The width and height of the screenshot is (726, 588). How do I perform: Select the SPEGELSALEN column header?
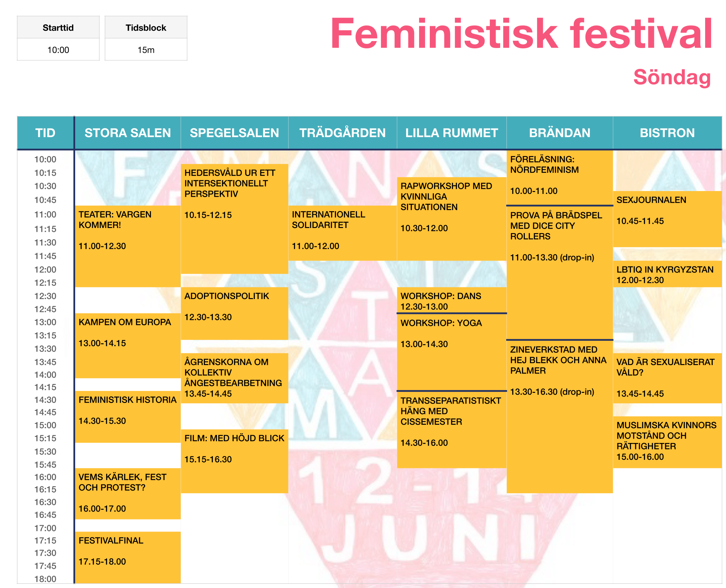234,133
